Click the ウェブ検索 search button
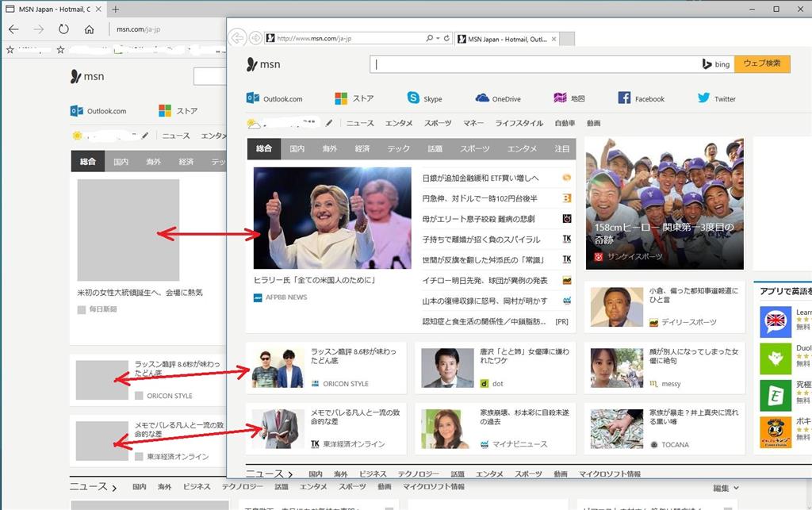The height and width of the screenshot is (510, 812). click(x=762, y=63)
